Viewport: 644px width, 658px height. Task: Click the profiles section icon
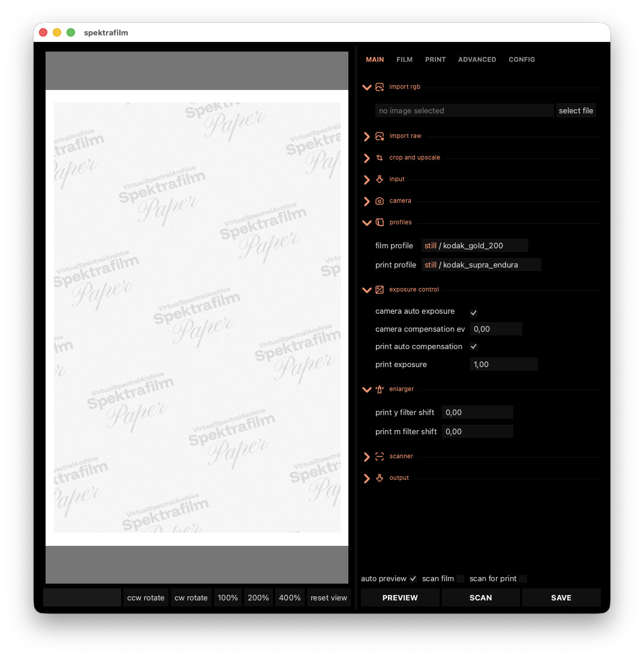pyautogui.click(x=380, y=223)
